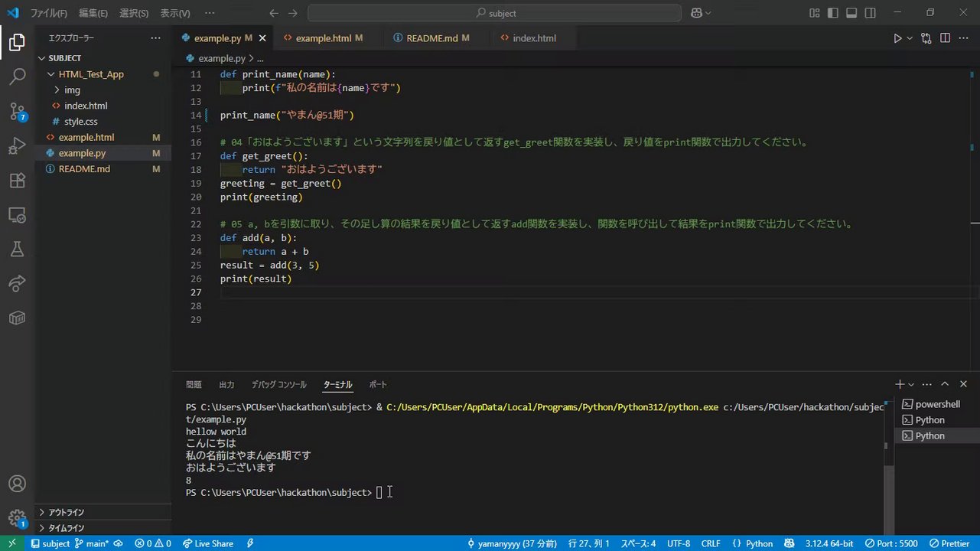The height and width of the screenshot is (551, 980).
Task: Open the Remote Explorer view
Action: (17, 215)
